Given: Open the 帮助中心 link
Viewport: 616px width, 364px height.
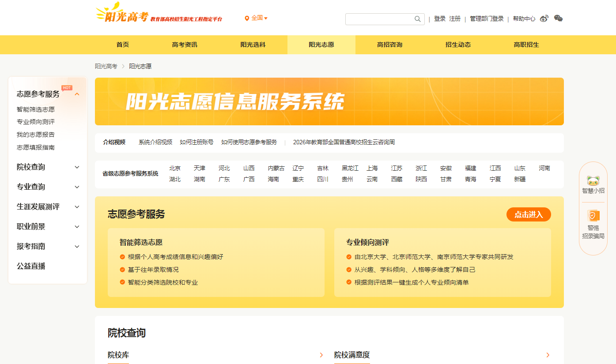Looking at the screenshot, I should [524, 19].
